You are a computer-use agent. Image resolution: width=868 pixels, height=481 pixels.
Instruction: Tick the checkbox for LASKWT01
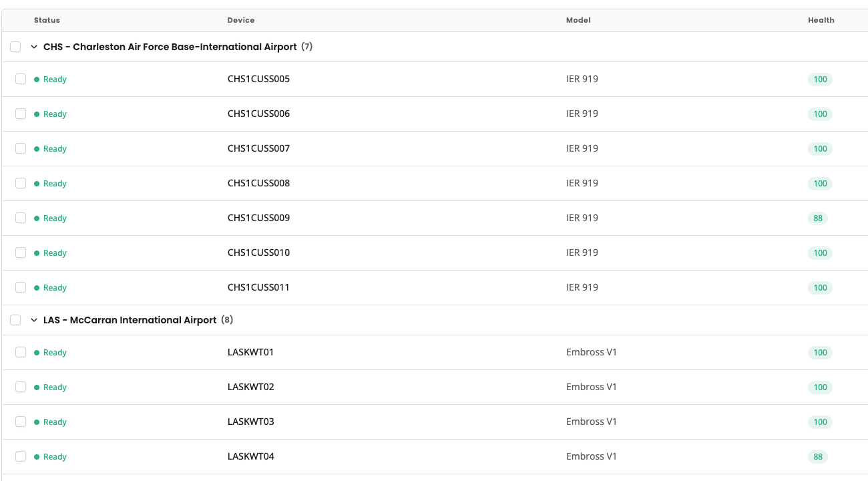click(x=21, y=352)
